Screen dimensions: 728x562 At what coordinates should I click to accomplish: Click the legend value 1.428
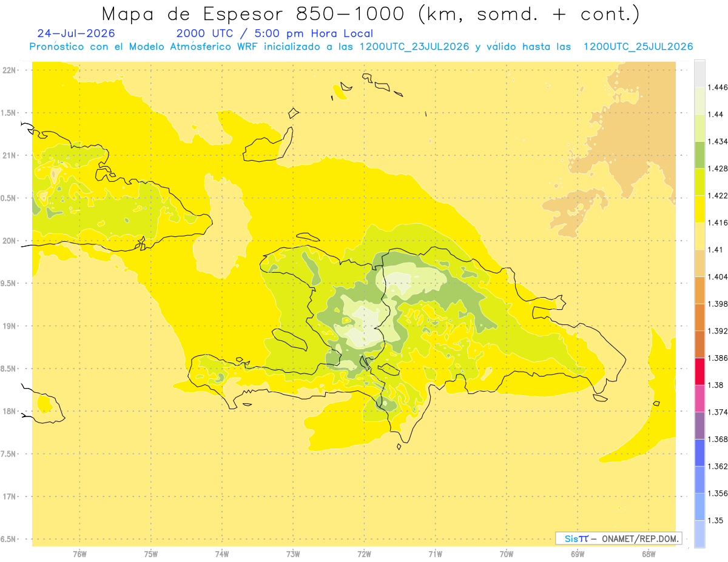point(718,169)
